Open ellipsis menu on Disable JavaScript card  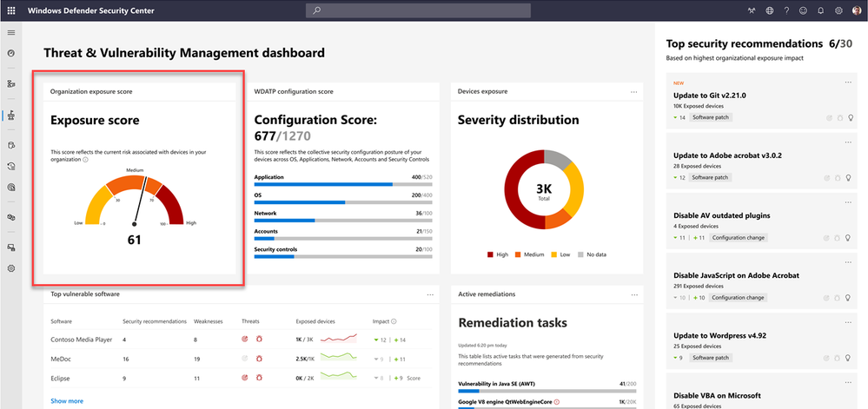848,262
